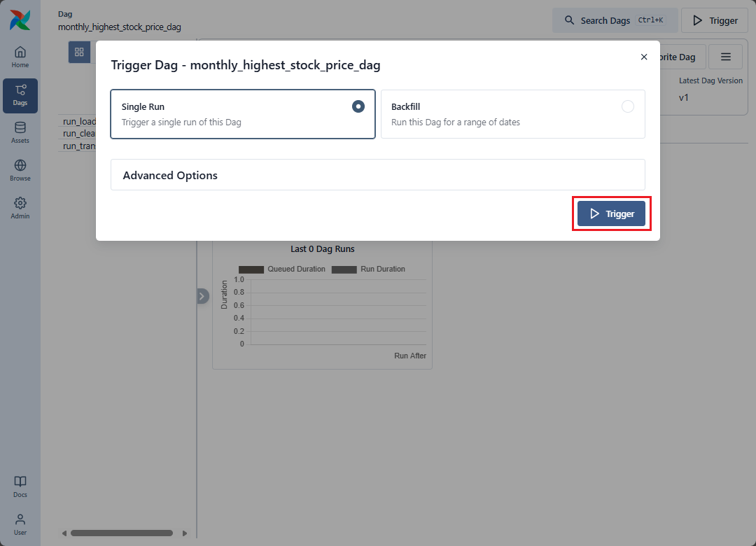Open the Admin gear menu
Screen dimensions: 756x546
pos(20,208)
